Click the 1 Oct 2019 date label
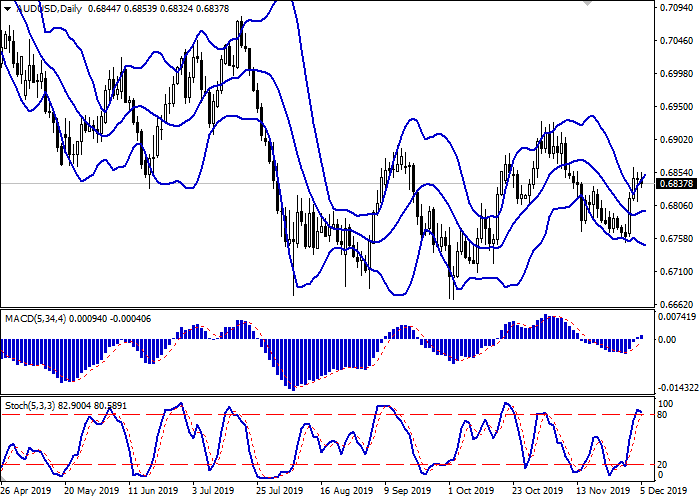The height and width of the screenshot is (500, 700). pyautogui.click(x=470, y=492)
